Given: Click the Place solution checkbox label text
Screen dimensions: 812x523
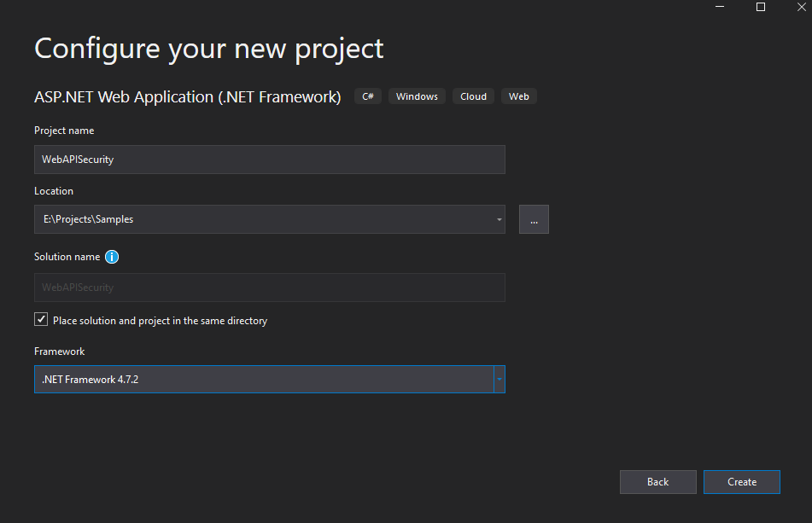Looking at the screenshot, I should pos(160,321).
